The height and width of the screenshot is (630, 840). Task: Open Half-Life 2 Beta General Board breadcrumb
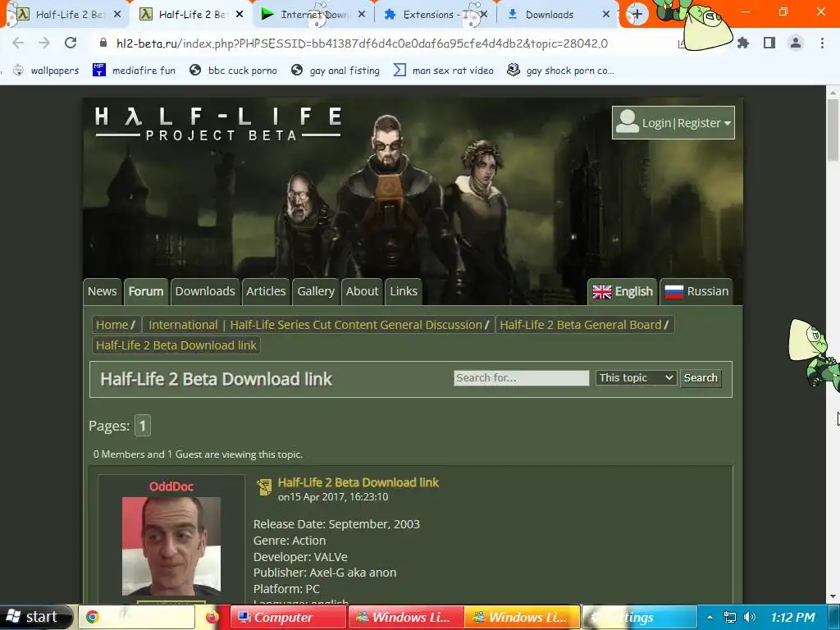point(581,325)
